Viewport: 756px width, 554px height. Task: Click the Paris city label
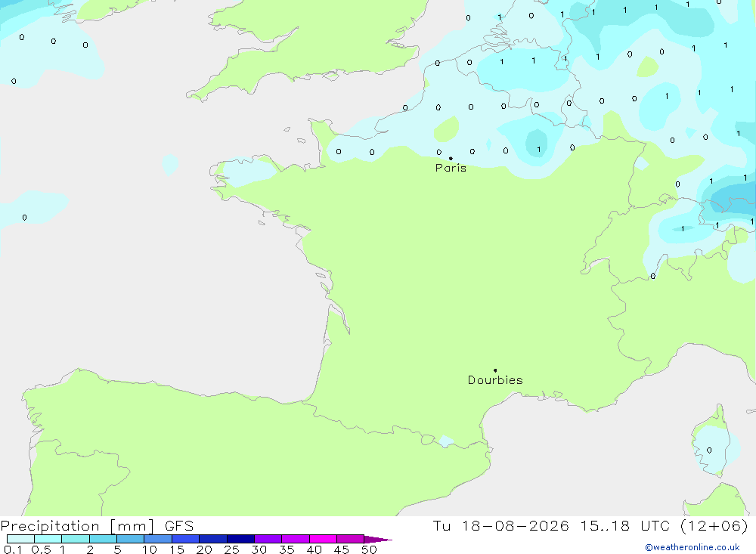(x=451, y=168)
